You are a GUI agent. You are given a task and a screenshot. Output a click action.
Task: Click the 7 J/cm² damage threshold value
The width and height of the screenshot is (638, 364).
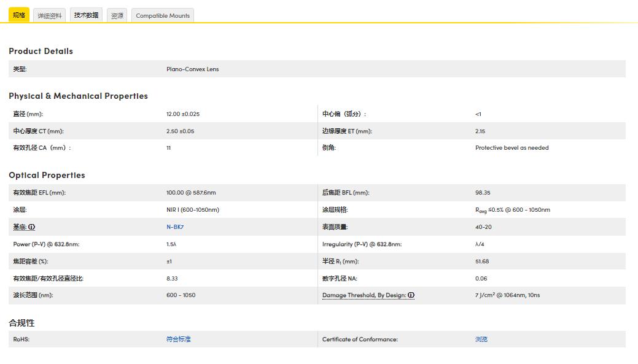tap(507, 295)
